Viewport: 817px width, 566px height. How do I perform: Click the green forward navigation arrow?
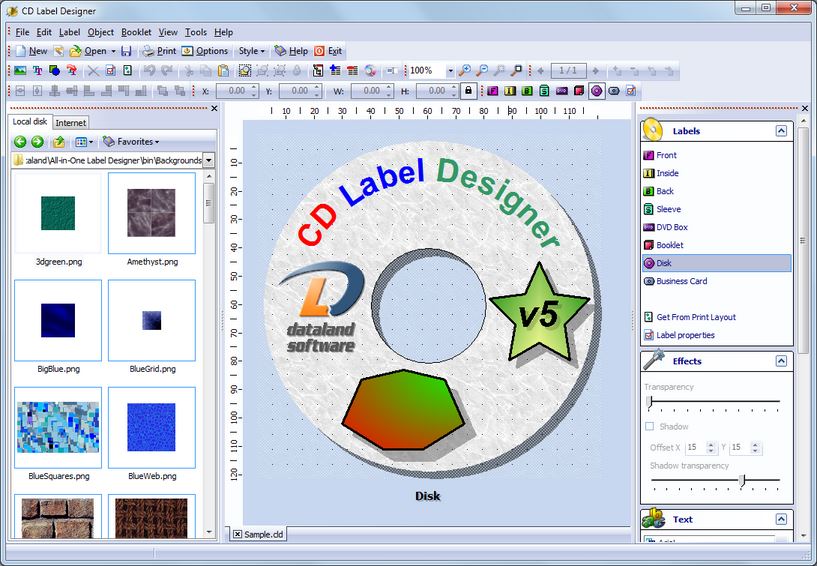coord(38,142)
